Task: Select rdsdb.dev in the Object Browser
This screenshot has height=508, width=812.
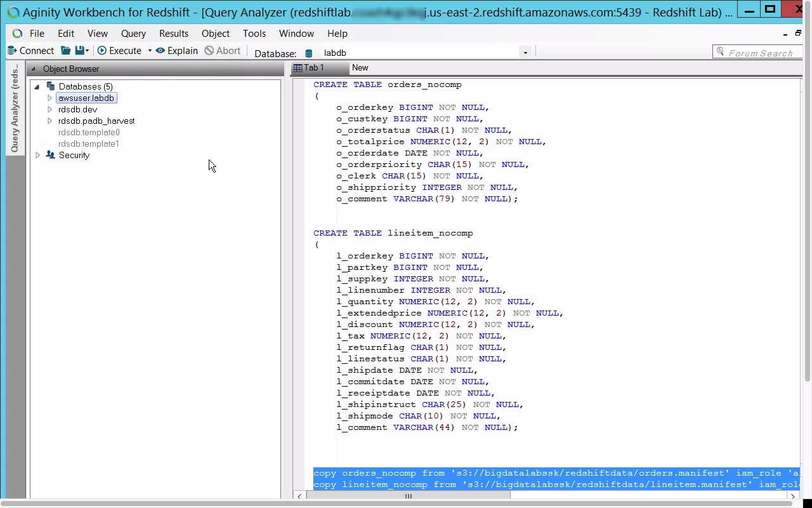Action: [77, 110]
